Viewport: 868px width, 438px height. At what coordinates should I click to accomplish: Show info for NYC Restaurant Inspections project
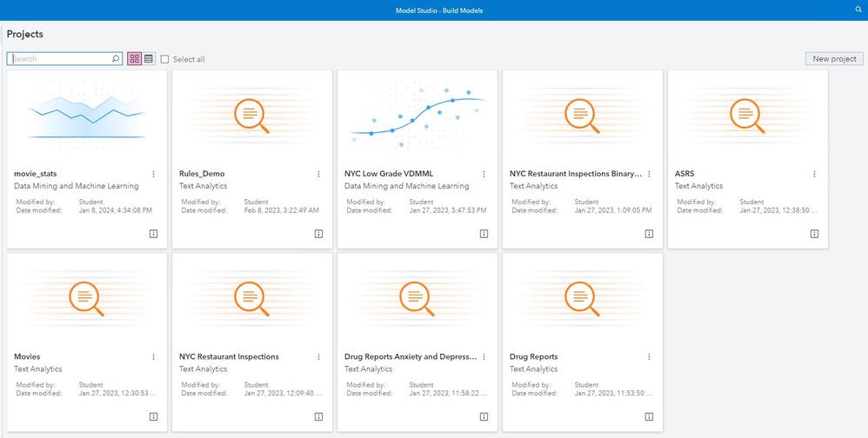[x=319, y=417]
